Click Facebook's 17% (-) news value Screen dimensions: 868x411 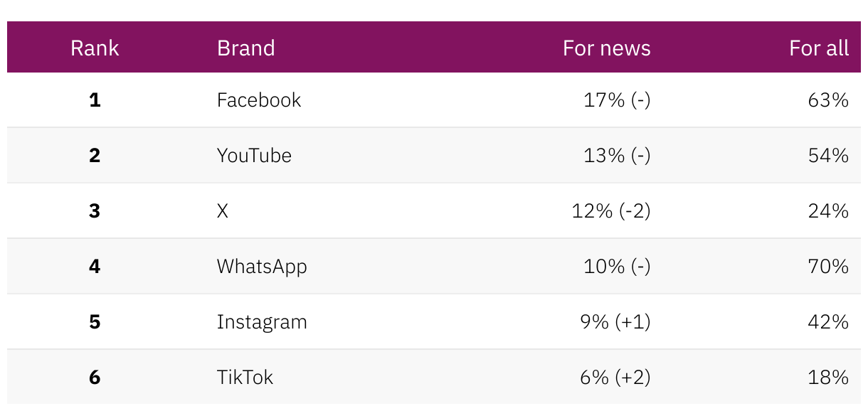(x=617, y=100)
